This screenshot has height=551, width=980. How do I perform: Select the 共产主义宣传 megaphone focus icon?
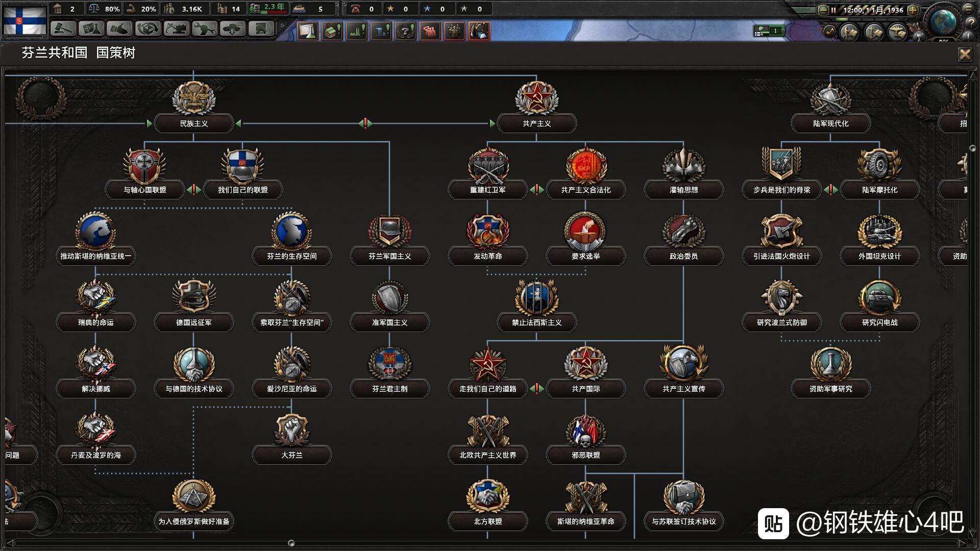point(683,364)
